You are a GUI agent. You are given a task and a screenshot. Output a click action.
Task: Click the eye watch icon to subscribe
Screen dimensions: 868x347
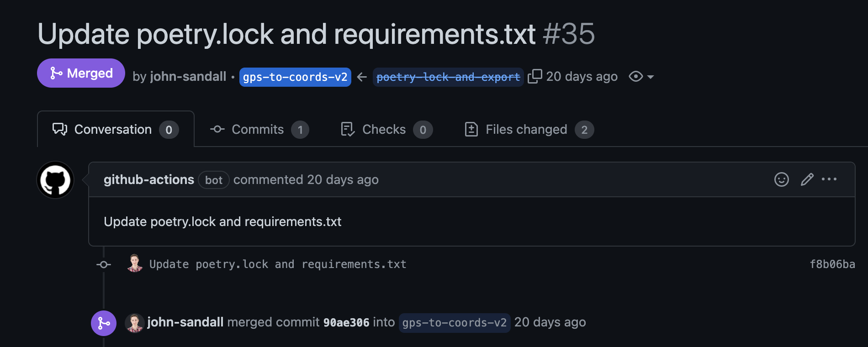pos(635,76)
